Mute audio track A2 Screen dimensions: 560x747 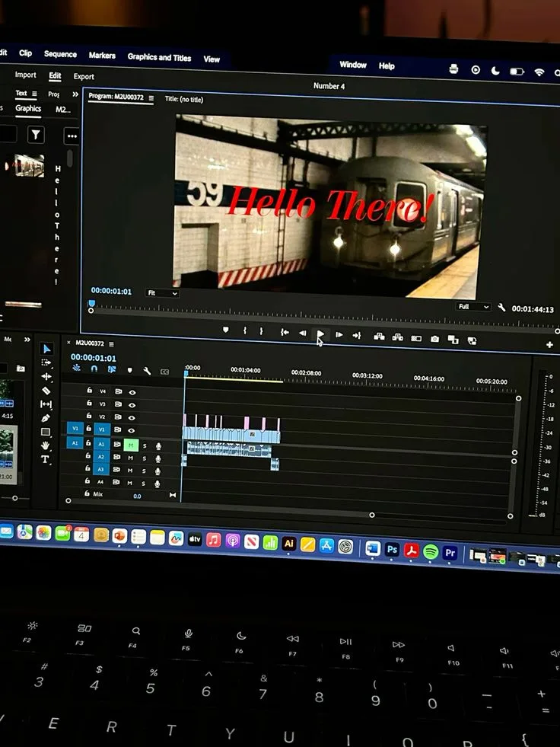(130, 458)
